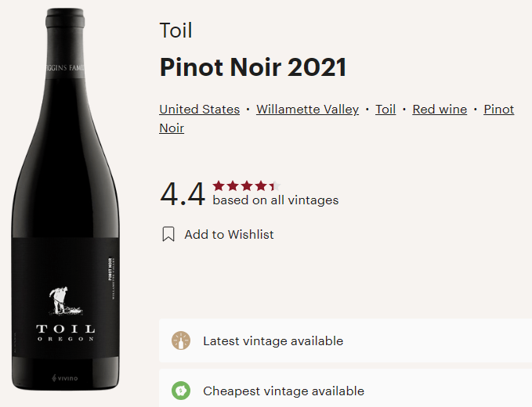Click the 'based on all vintages' text
The width and height of the screenshot is (532, 407).
click(275, 200)
